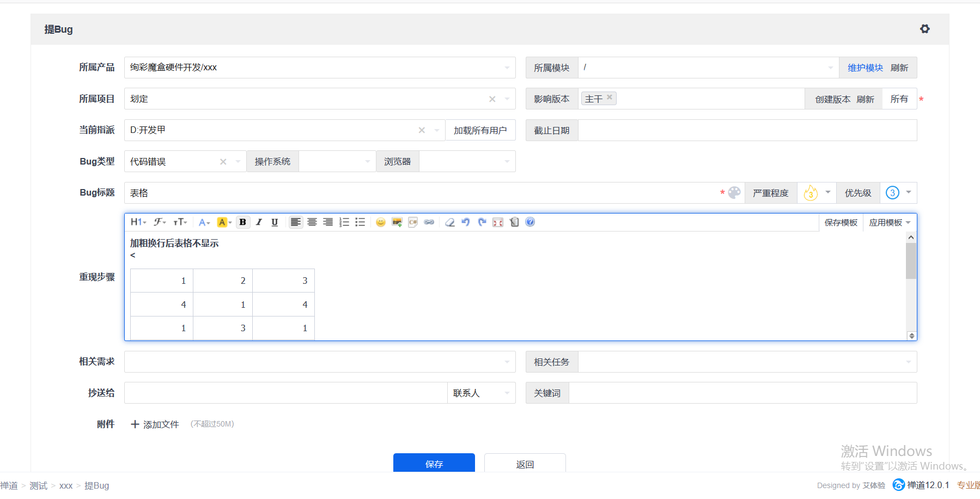Click the insert hyperlink icon
The height and width of the screenshot is (499, 980).
click(429, 222)
